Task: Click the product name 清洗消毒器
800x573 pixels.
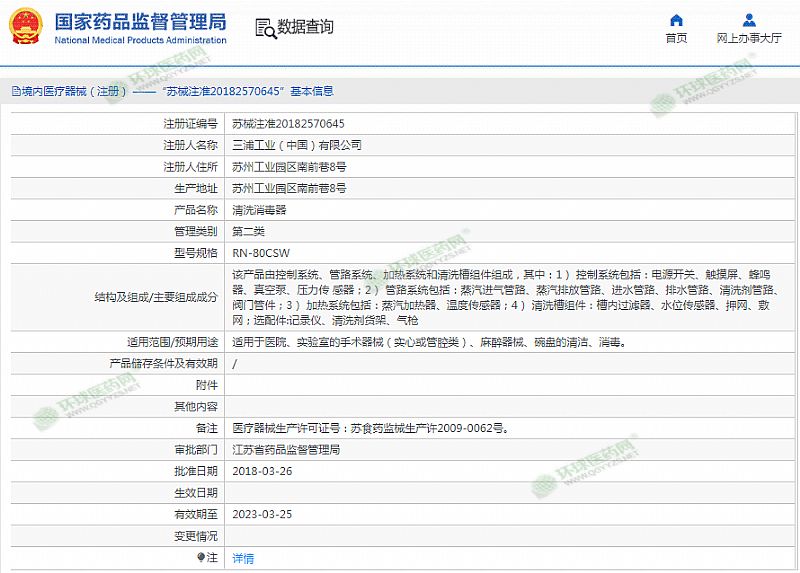Action: click(259, 210)
